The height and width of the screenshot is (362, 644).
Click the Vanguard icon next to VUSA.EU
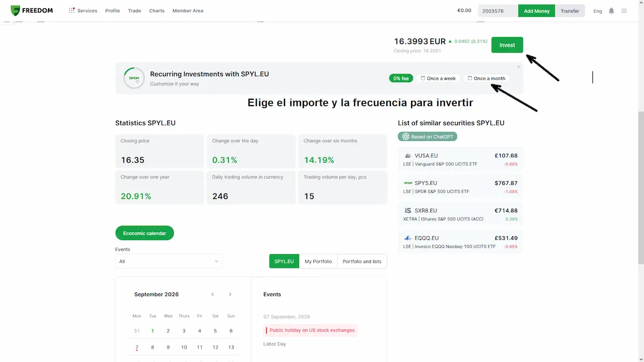tap(408, 156)
